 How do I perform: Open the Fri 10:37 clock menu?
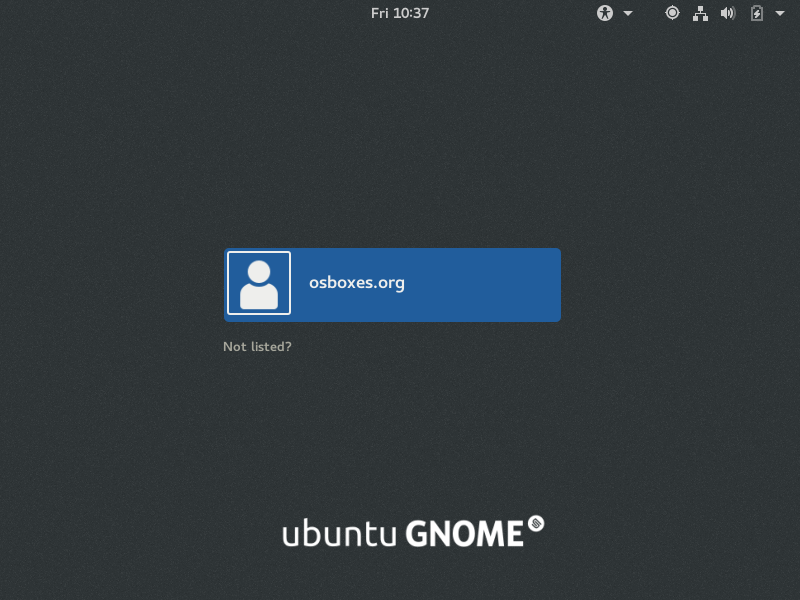(x=400, y=13)
